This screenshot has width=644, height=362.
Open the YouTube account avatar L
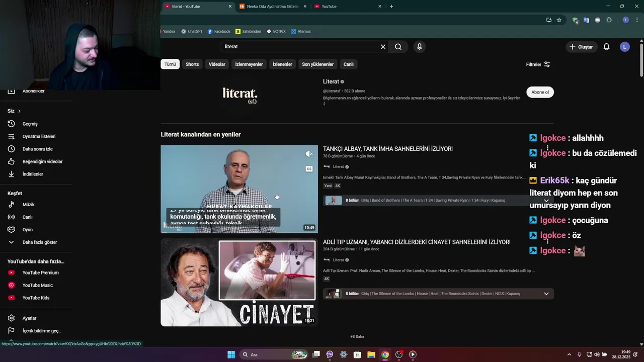(624, 47)
